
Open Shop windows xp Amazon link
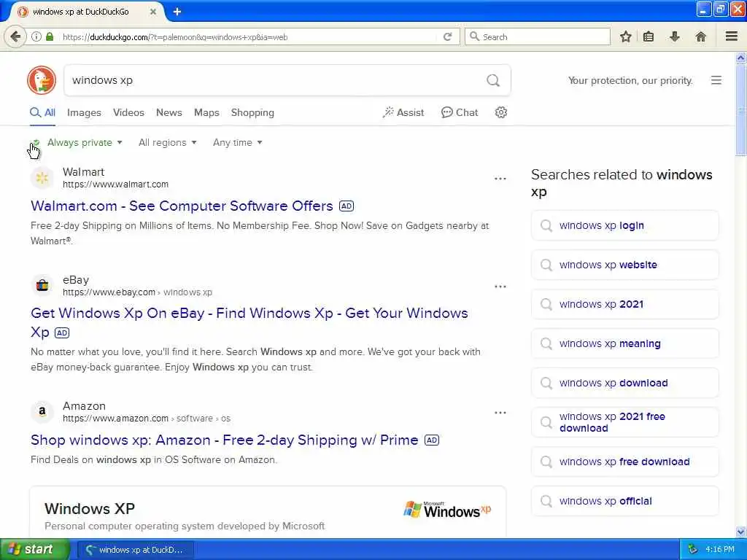[224, 440]
